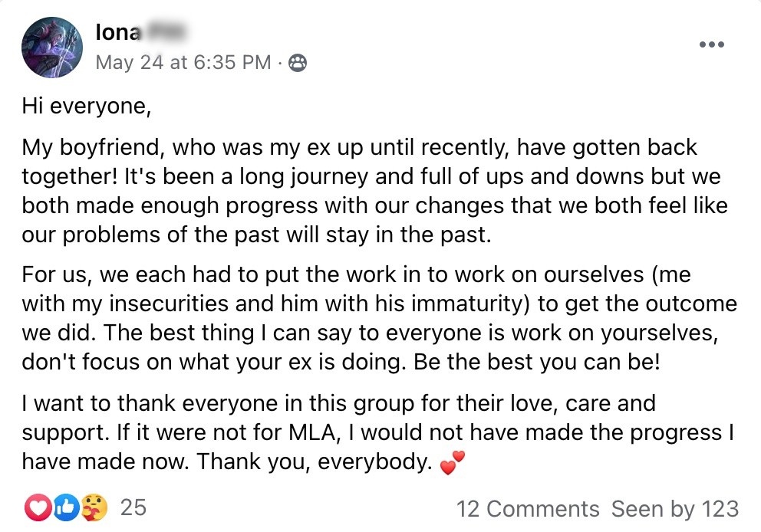
Task: Click the sentence 'Thank you, everybody.'
Action: (x=315, y=461)
